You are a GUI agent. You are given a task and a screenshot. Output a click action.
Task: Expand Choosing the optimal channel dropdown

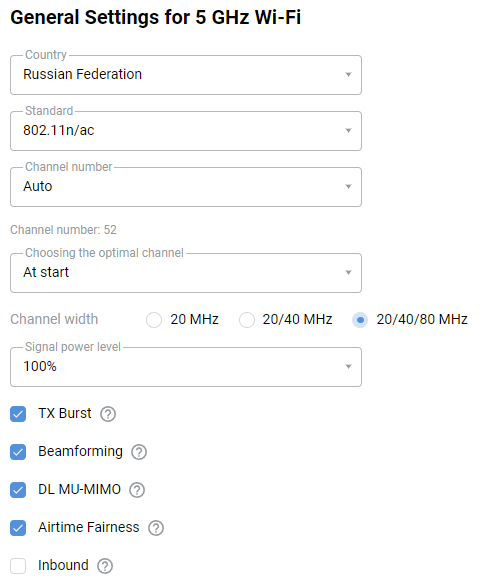click(x=186, y=273)
